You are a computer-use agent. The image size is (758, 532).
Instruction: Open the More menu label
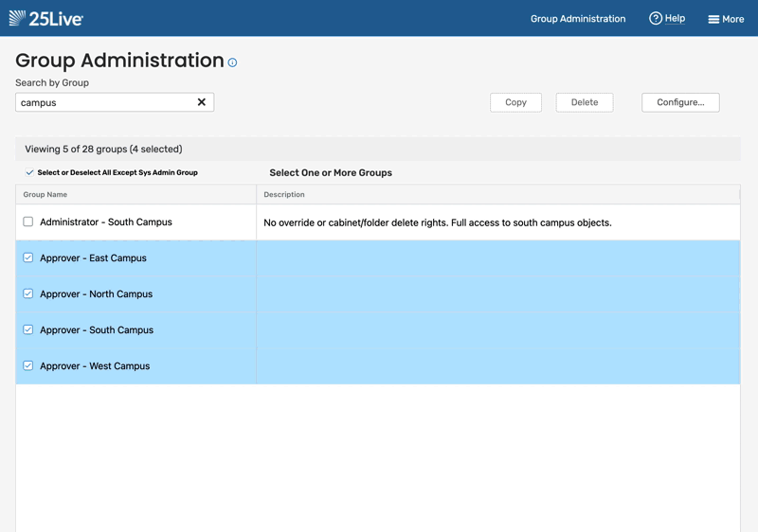[x=732, y=19]
